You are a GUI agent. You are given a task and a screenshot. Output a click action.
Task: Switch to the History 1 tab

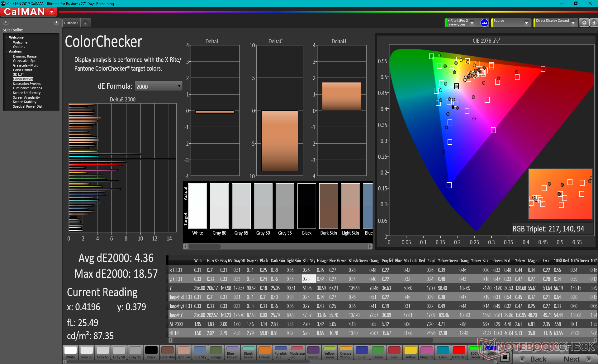coord(71,23)
